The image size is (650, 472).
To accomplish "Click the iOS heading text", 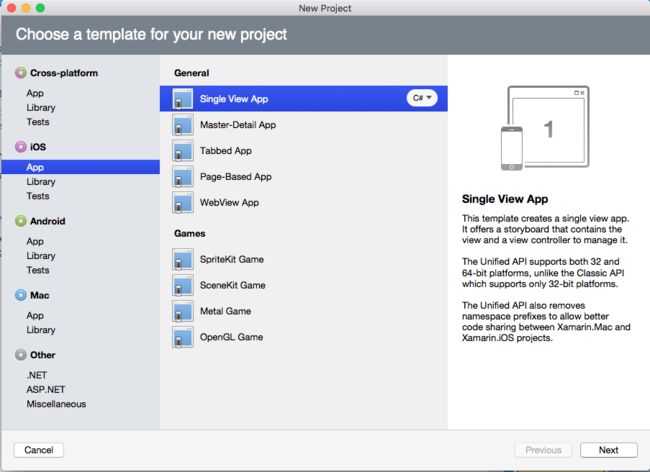I will tap(38, 147).
